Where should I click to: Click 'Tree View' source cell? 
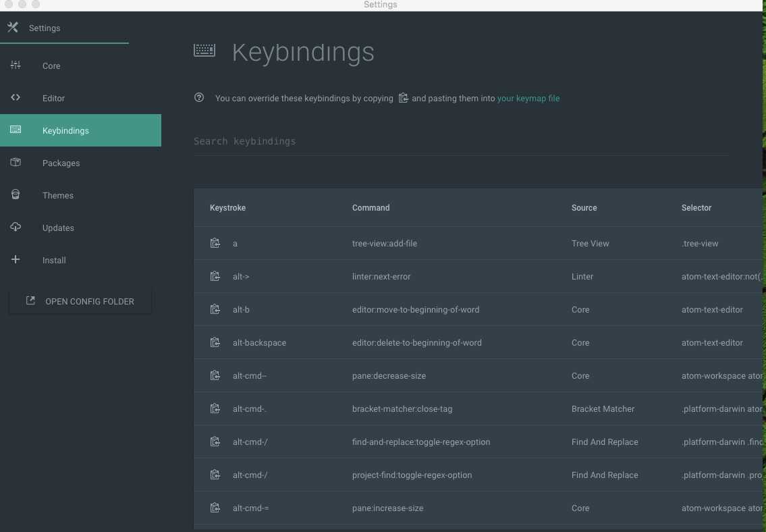(590, 243)
